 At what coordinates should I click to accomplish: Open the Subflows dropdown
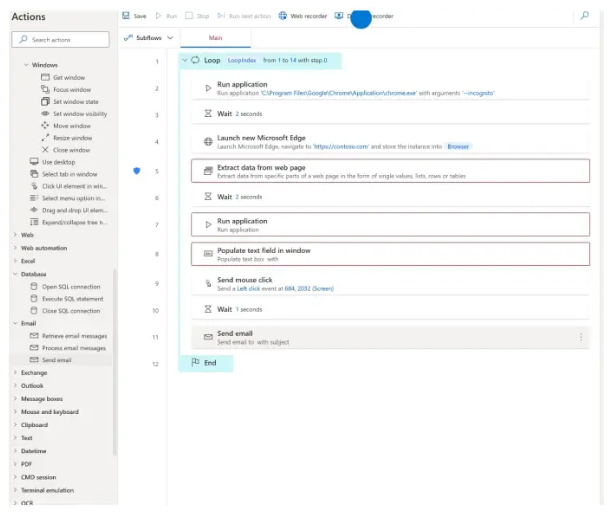[x=148, y=38]
